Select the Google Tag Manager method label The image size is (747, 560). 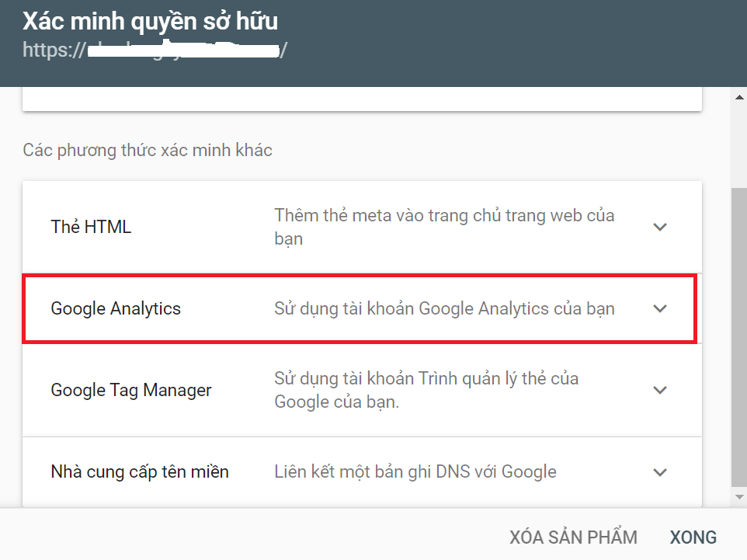(x=131, y=390)
